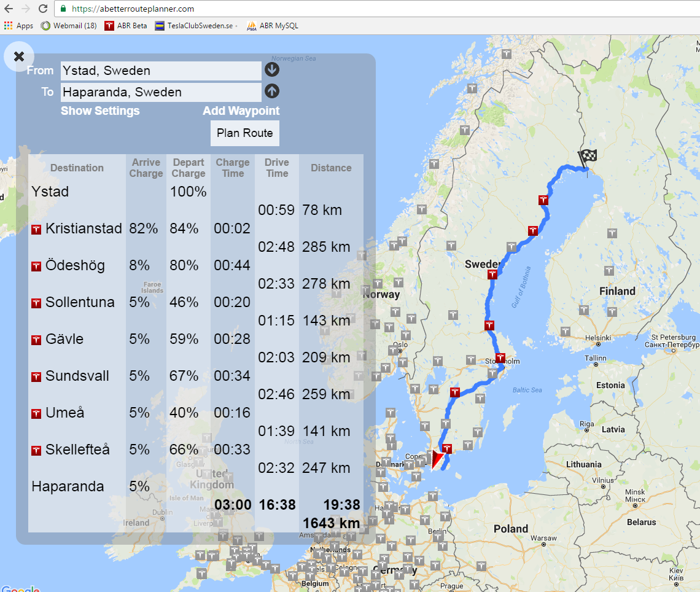
Task: Select the Skellefteå destination name
Action: [78, 450]
